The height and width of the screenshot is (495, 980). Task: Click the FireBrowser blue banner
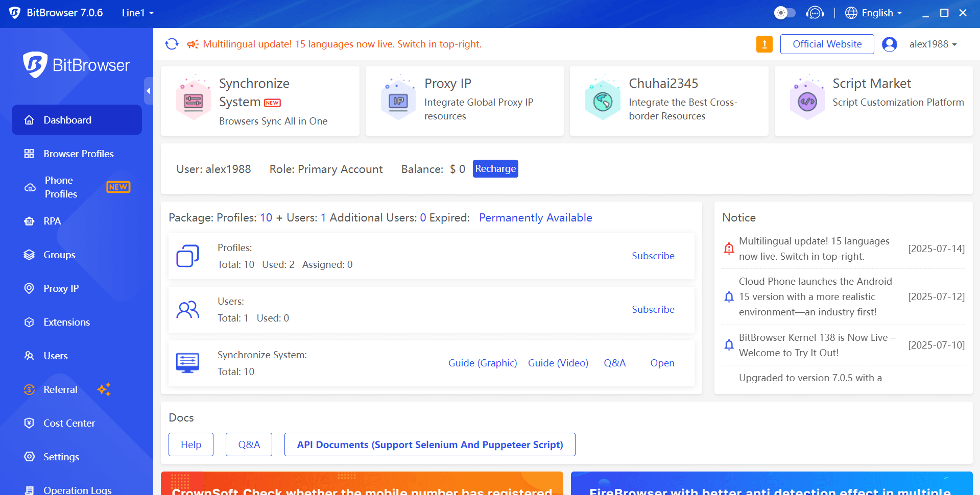(772, 483)
